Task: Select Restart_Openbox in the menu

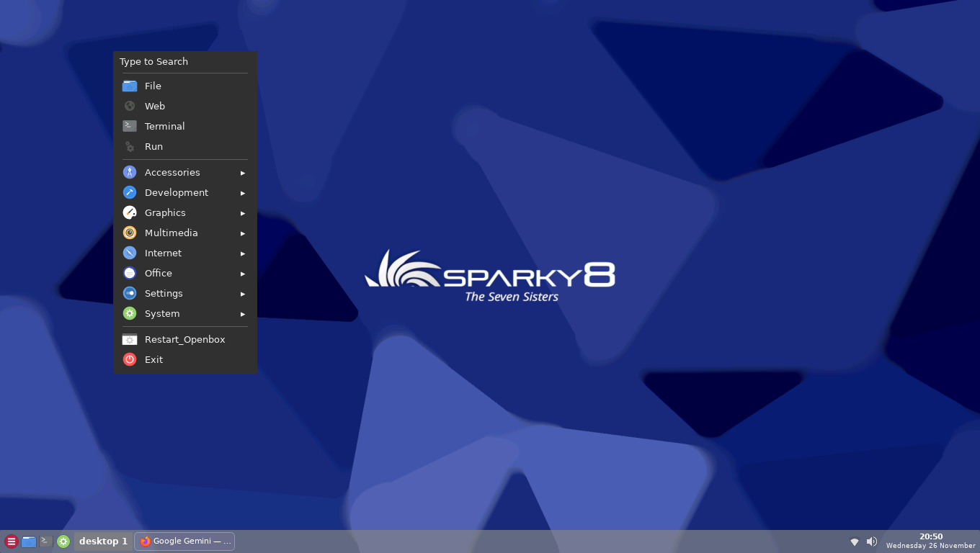Action: (x=184, y=339)
